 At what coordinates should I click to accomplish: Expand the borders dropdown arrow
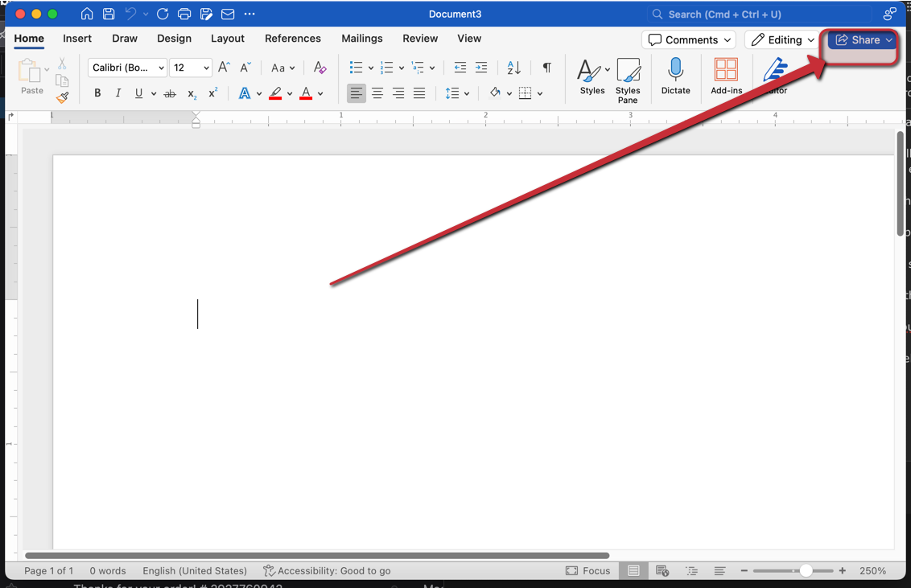pos(540,93)
